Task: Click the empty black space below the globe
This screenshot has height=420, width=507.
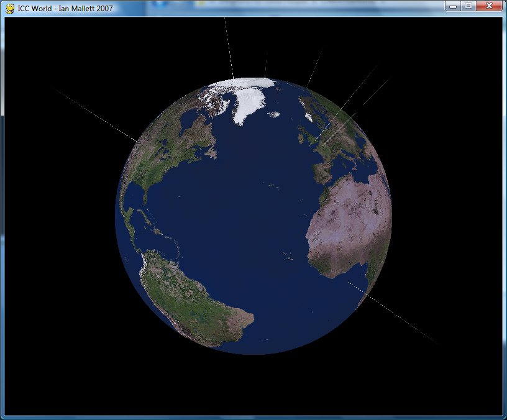Action: coord(249,385)
